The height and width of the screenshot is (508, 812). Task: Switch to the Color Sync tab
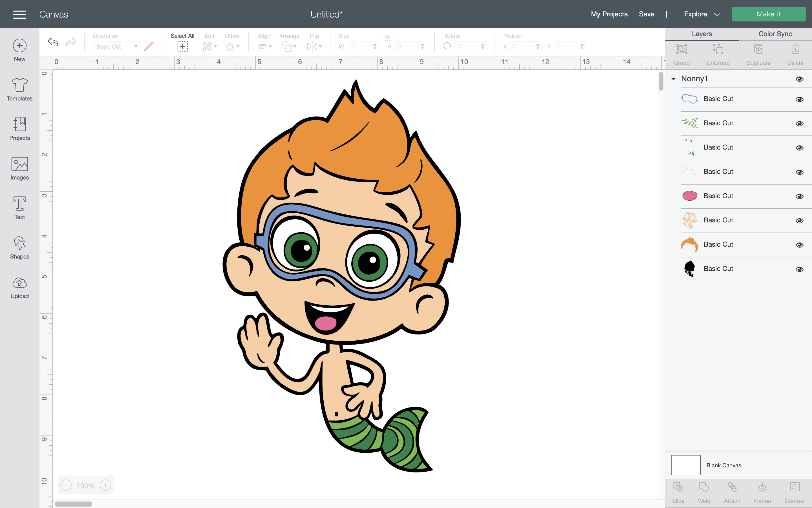(x=775, y=34)
